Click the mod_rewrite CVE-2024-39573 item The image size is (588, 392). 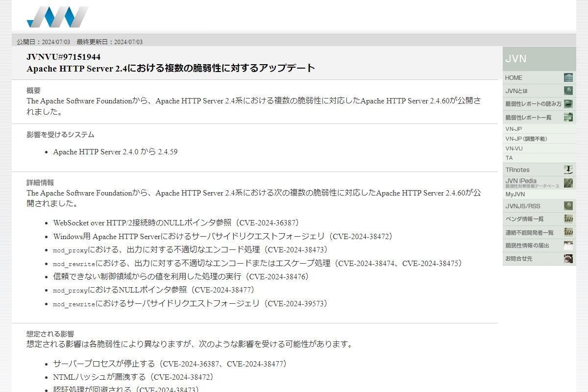[x=190, y=304]
